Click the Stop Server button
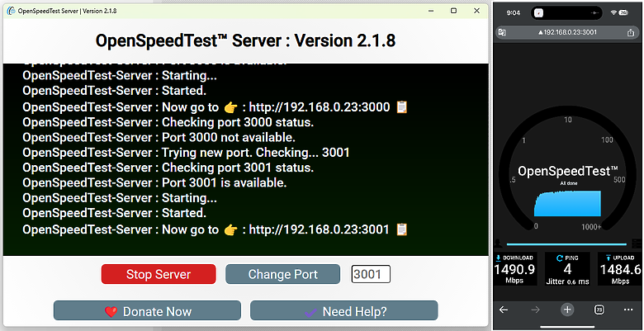This screenshot has height=331, width=644. 159,274
